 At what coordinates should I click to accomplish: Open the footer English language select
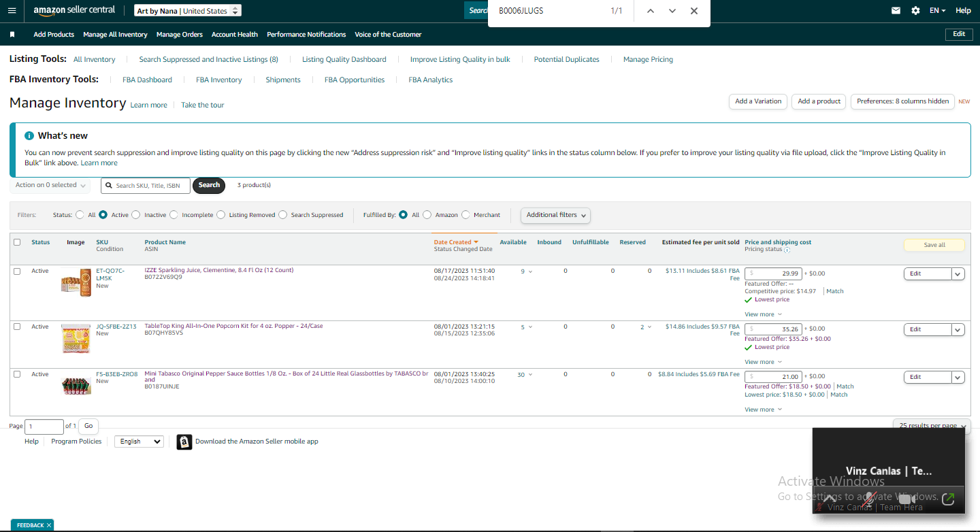[x=139, y=442]
